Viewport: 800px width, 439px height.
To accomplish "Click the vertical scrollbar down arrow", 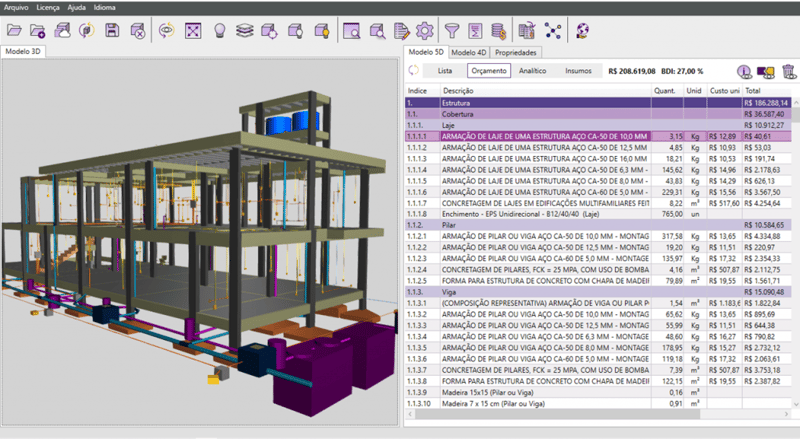I will 795,404.
